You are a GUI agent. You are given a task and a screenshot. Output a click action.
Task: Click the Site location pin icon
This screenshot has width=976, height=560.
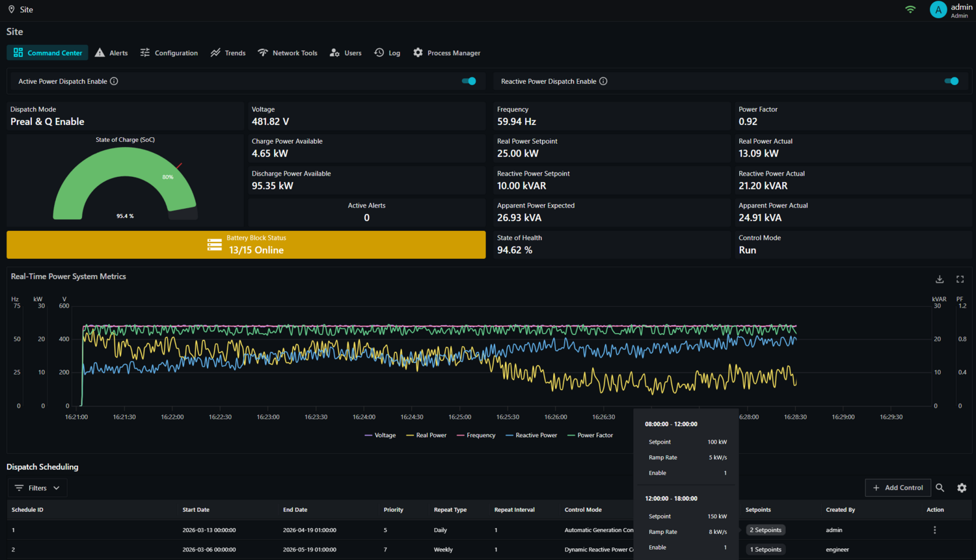(11, 10)
